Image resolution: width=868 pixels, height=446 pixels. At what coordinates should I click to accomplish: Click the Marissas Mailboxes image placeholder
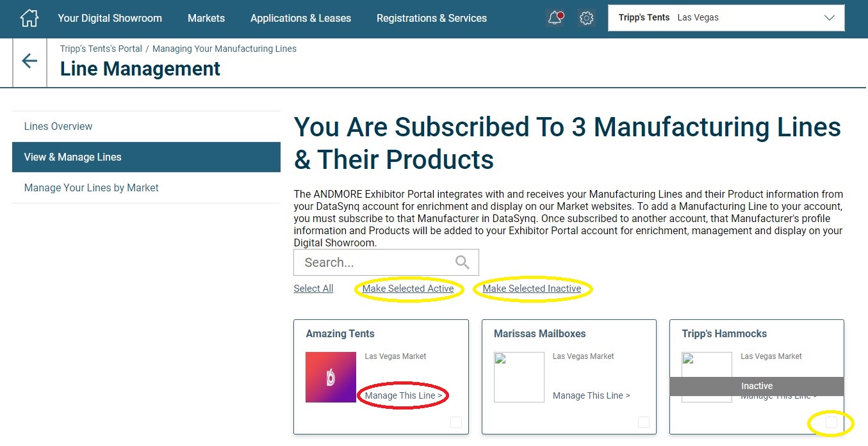[519, 377]
